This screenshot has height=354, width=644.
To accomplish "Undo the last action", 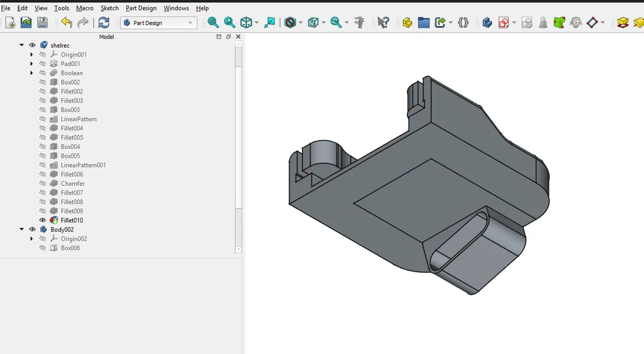I will (x=67, y=23).
